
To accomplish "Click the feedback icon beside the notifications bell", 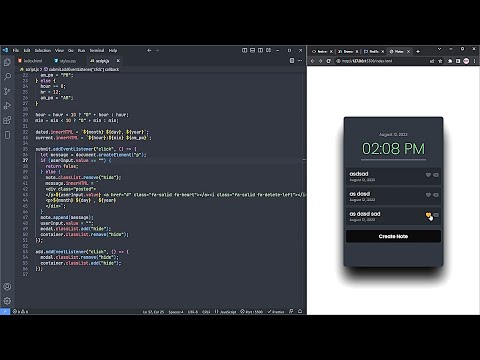I will pos(291,311).
